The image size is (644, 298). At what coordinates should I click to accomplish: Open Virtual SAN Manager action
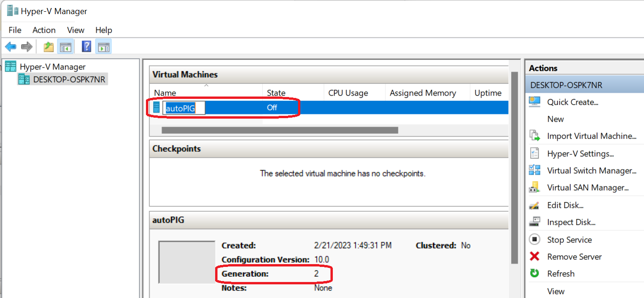(x=588, y=187)
